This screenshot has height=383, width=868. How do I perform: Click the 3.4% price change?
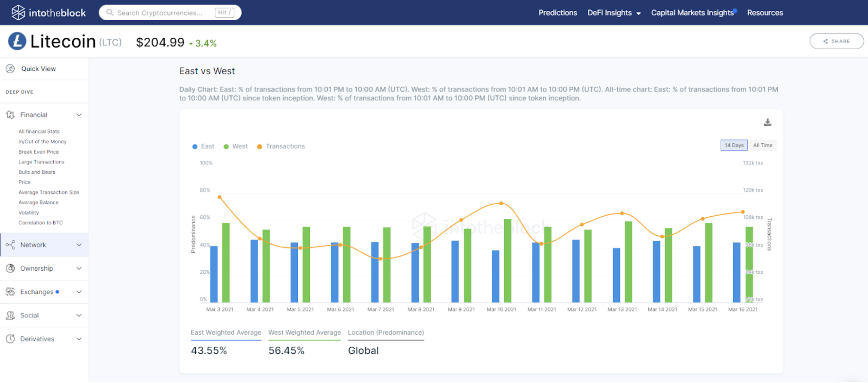click(x=203, y=43)
